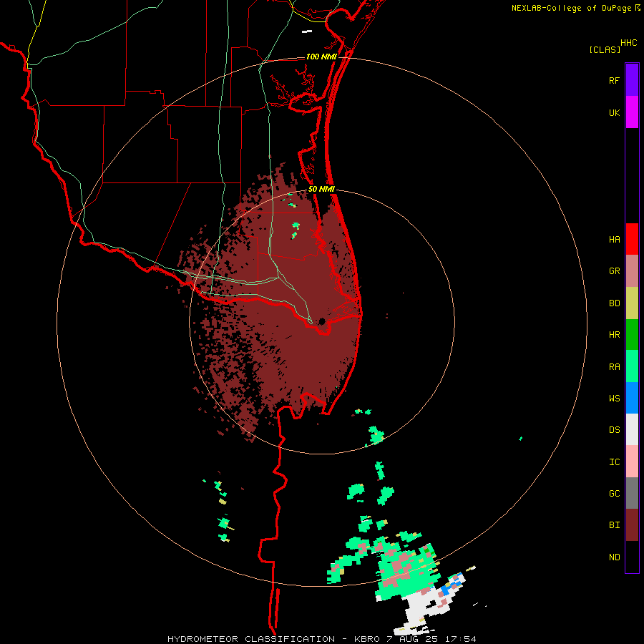Select the GC gray legend swatch
644x644 pixels.
click(x=632, y=493)
